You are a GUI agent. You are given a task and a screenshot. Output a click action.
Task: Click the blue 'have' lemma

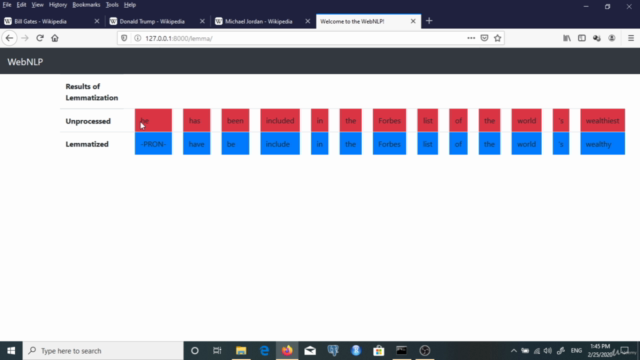tap(197, 144)
